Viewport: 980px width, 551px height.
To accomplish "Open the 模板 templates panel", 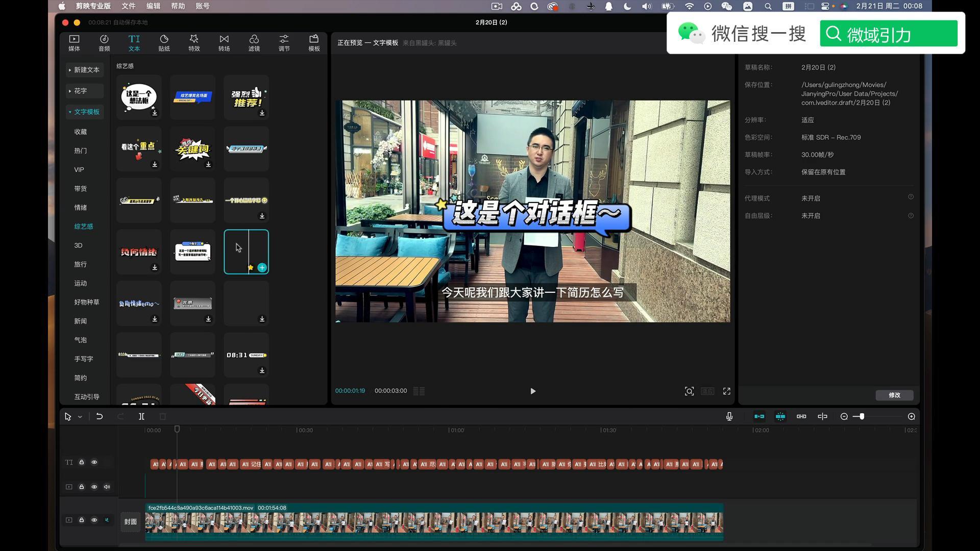I will pos(314,43).
